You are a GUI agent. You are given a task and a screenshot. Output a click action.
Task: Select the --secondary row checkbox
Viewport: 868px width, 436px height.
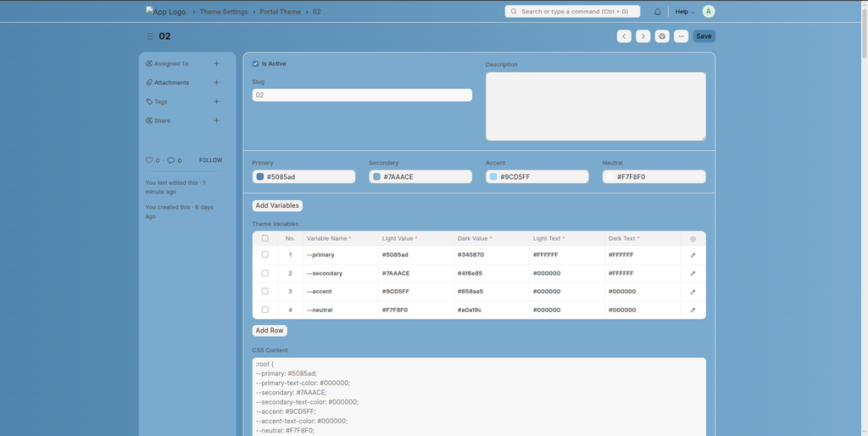265,273
